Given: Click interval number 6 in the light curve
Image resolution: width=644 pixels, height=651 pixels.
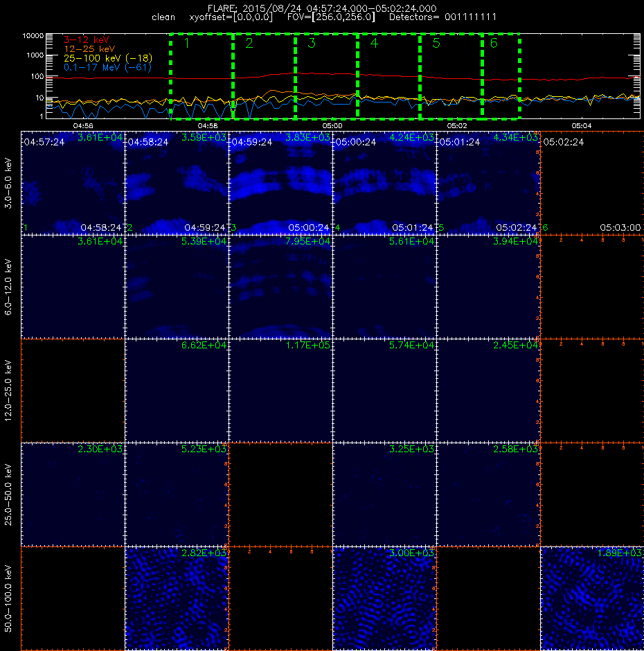Looking at the screenshot, I should coord(494,43).
